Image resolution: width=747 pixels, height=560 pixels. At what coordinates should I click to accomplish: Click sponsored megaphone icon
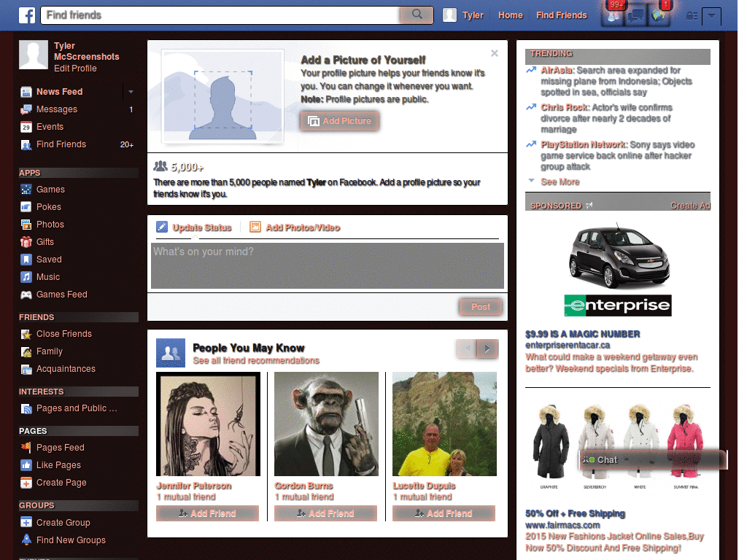tap(589, 205)
